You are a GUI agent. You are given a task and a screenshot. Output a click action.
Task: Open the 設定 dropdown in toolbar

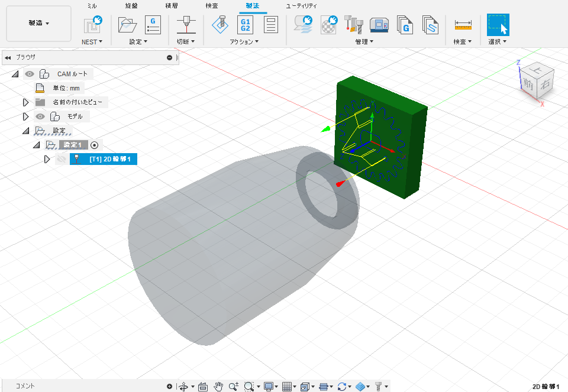(x=138, y=42)
